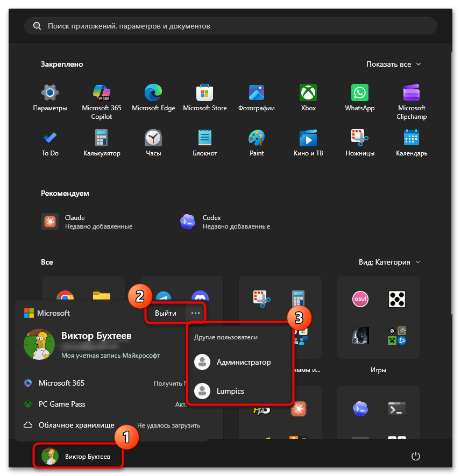461x476 pixels.
Task: Click the Виктор Бухтеев profile button
Action: (x=78, y=456)
